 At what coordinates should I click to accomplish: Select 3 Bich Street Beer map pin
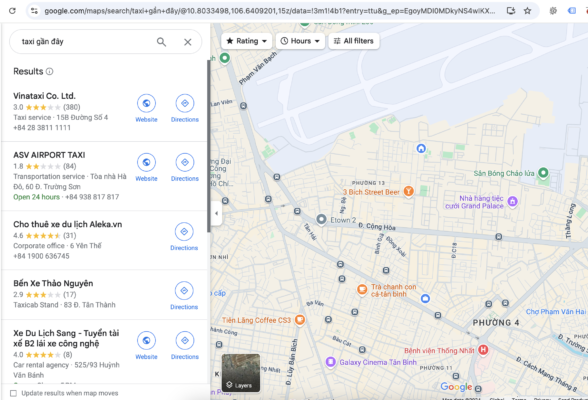click(408, 191)
